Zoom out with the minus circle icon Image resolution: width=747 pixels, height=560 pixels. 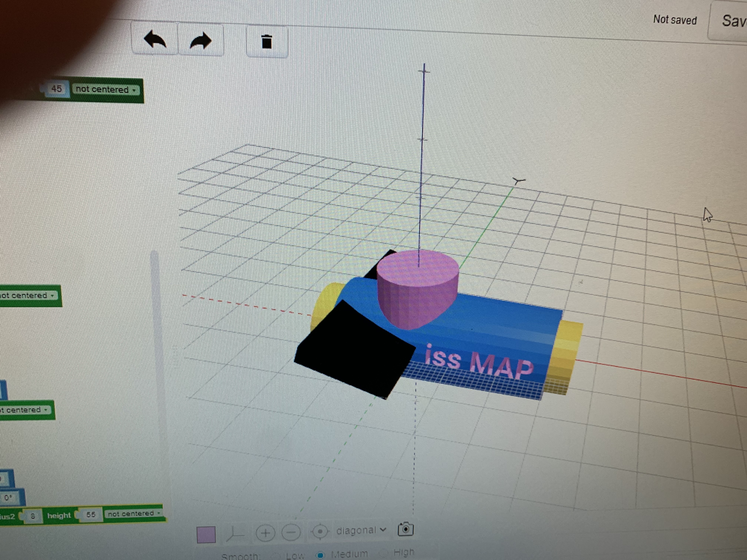(291, 532)
